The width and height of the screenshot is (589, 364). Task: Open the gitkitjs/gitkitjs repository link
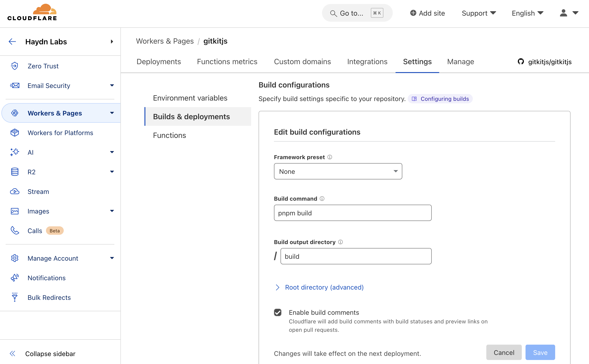(544, 62)
